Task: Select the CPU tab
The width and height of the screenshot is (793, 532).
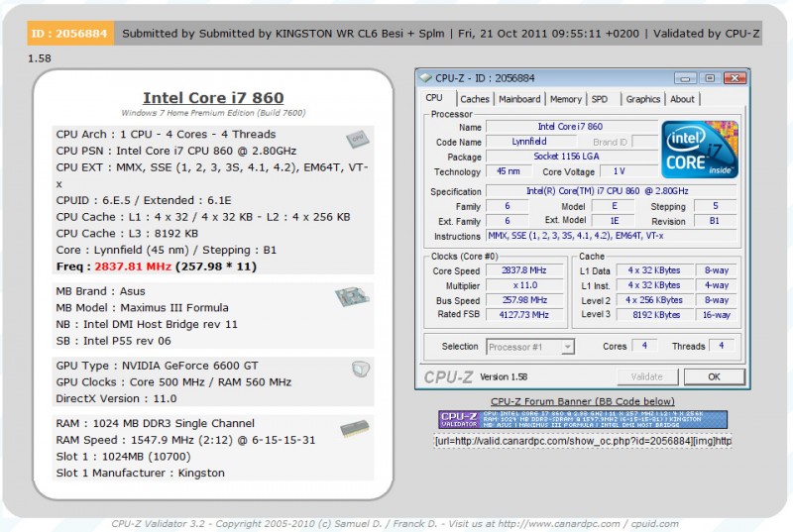Action: [434, 98]
